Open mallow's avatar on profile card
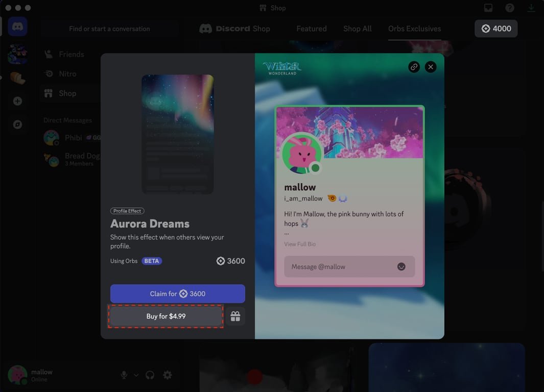544x392 pixels. pyautogui.click(x=301, y=154)
